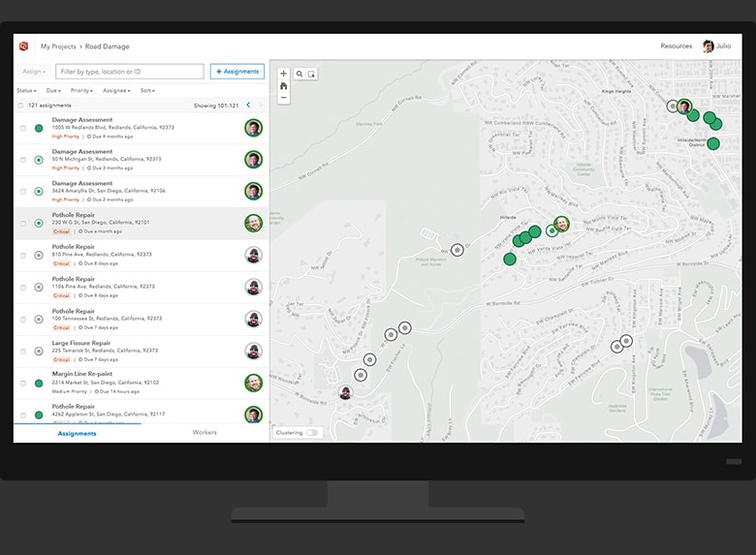Click the map home extent button

(283, 86)
